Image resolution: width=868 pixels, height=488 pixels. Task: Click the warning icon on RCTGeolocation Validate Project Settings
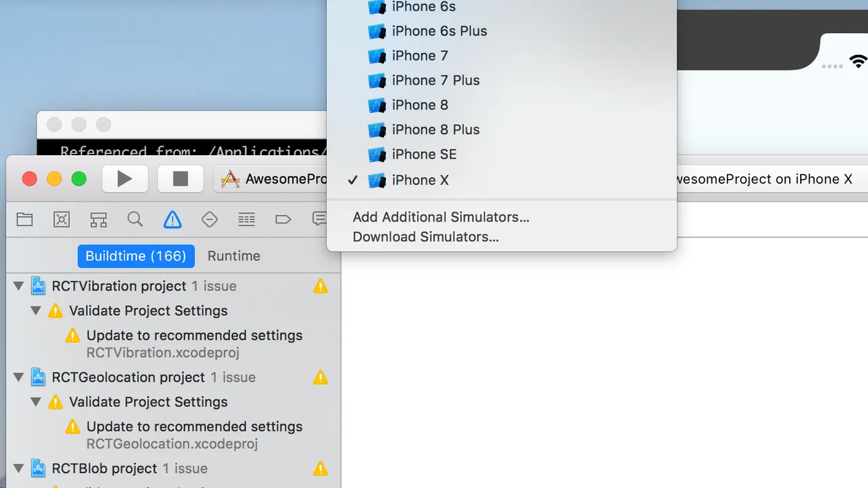point(56,403)
